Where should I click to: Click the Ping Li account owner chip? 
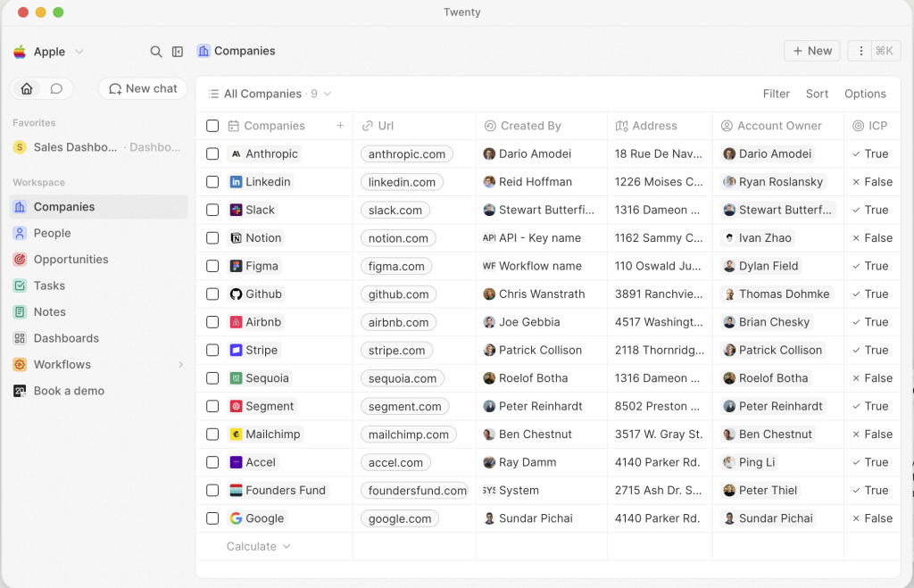[750, 462]
